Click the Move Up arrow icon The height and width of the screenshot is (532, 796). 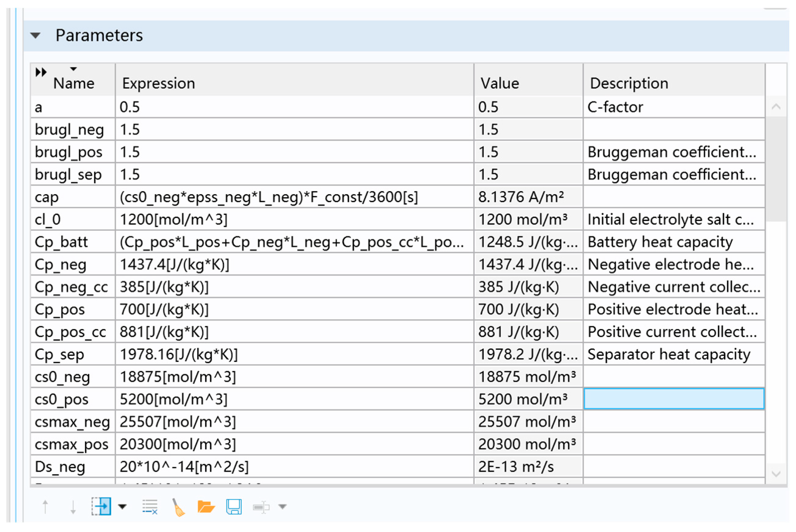tap(45, 506)
